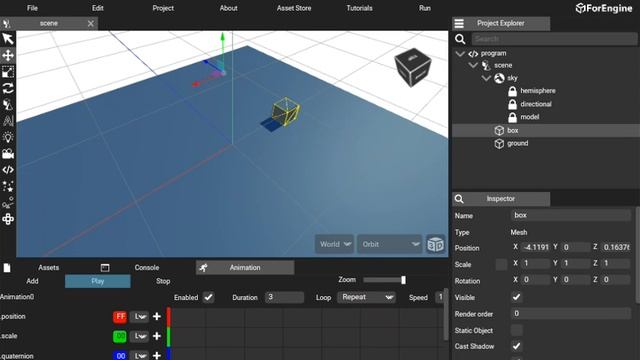Click the Assets page icon
This screenshot has width=640, height=360.
tap(7, 268)
